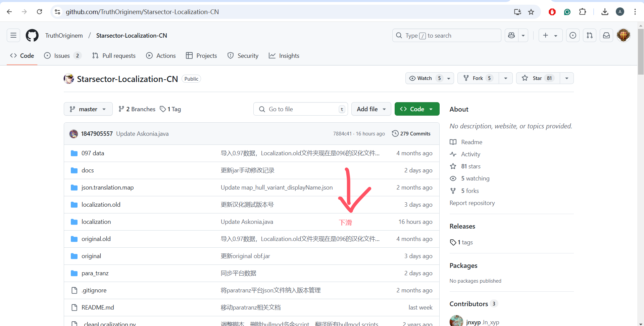Expand the master branch dropdown
Screen dimensions: 644x326
tap(88, 109)
